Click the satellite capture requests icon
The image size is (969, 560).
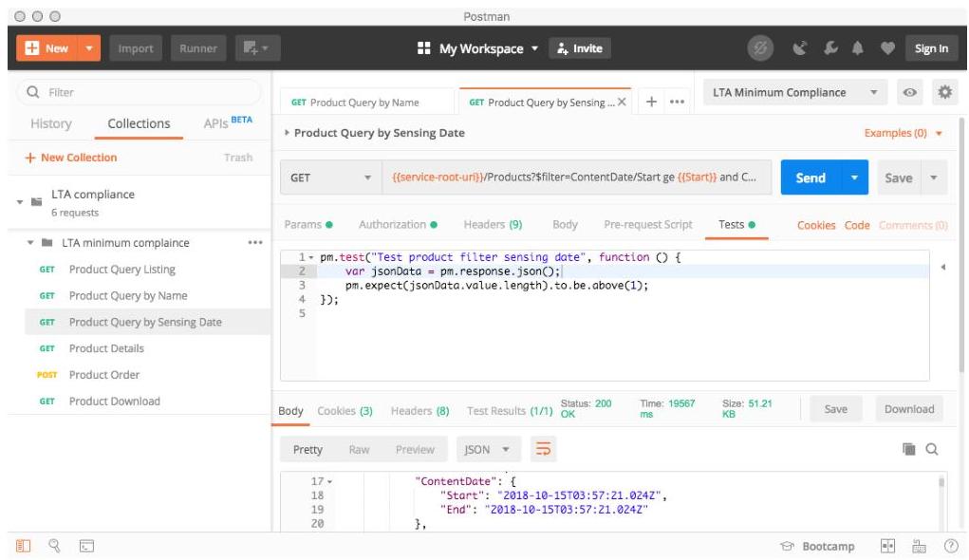(x=800, y=48)
